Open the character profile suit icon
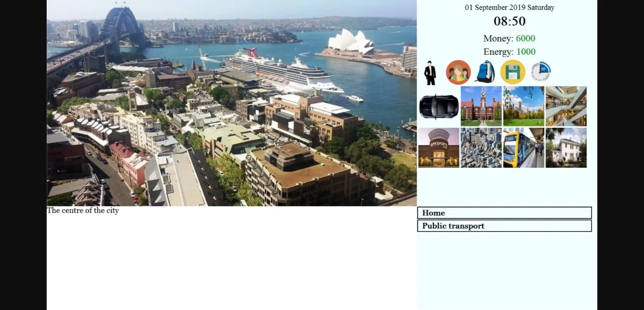 point(430,73)
